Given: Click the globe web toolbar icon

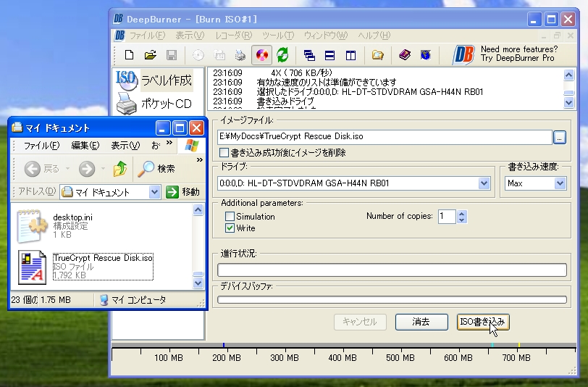Looking at the screenshot, I should click(x=425, y=56).
